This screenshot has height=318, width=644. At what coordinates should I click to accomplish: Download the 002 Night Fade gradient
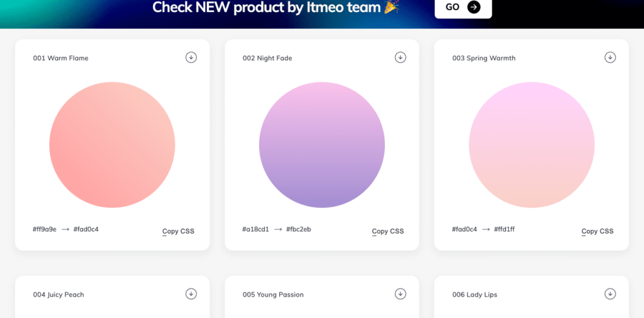pos(401,57)
